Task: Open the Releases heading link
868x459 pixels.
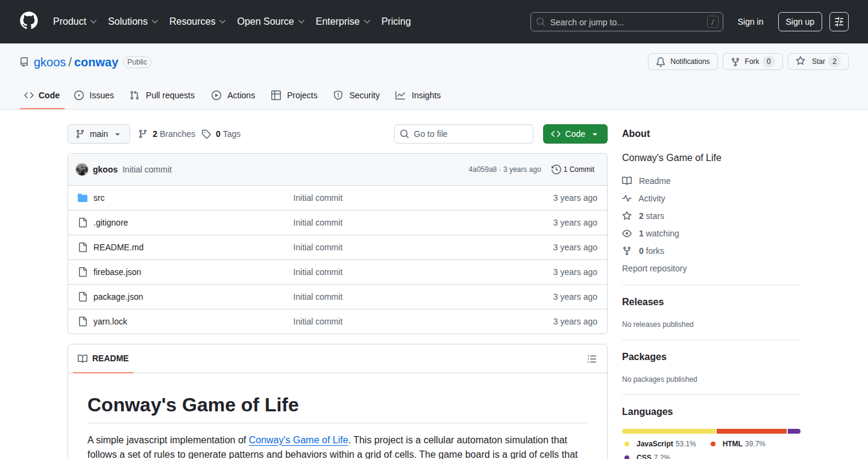Action: click(x=643, y=302)
